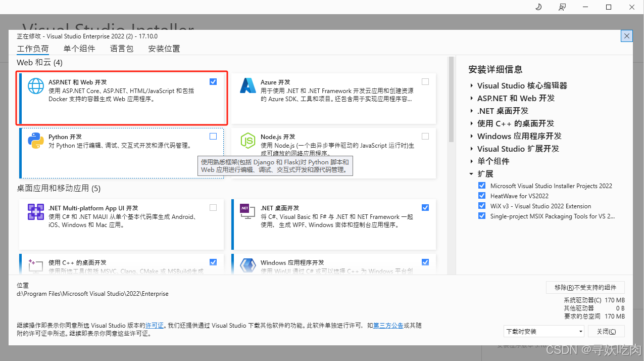The image size is (644, 361).
Task: Click the dark mode moon icon
Action: tap(538, 7)
